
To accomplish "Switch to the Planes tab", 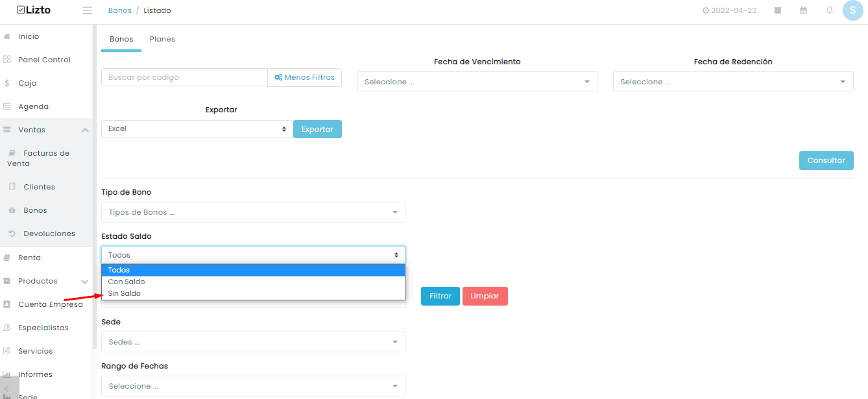I will (162, 39).
